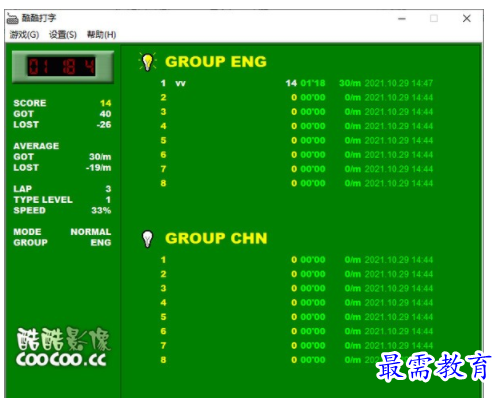
Task: Click the MODE value NORMAL
Action: pyautogui.click(x=91, y=232)
